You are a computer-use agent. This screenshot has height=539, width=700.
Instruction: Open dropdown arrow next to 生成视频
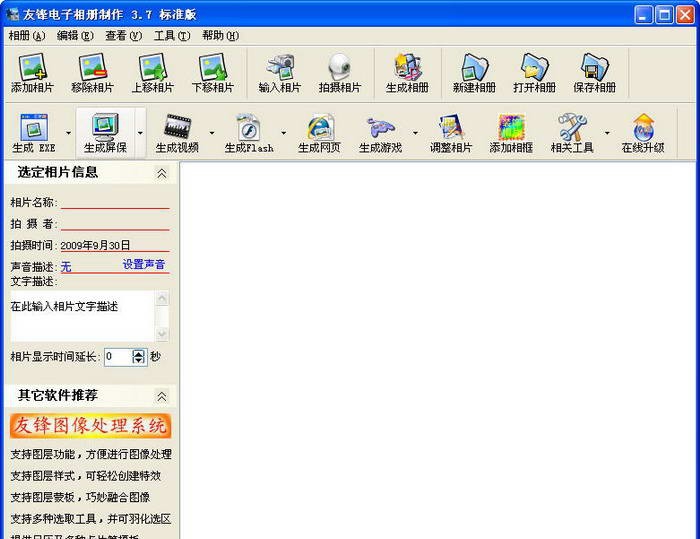[212, 133]
